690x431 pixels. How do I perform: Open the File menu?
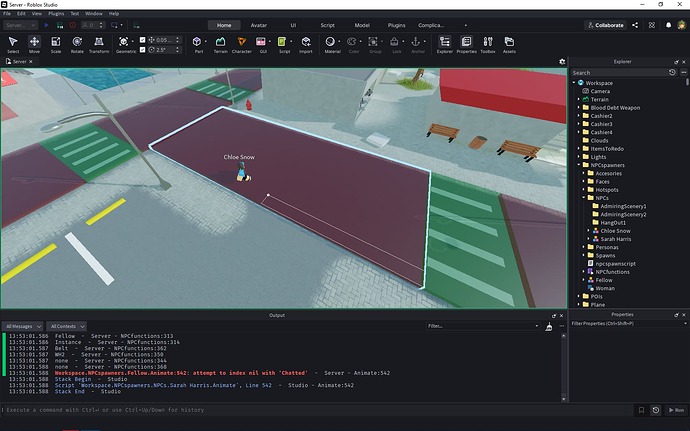tap(7, 14)
